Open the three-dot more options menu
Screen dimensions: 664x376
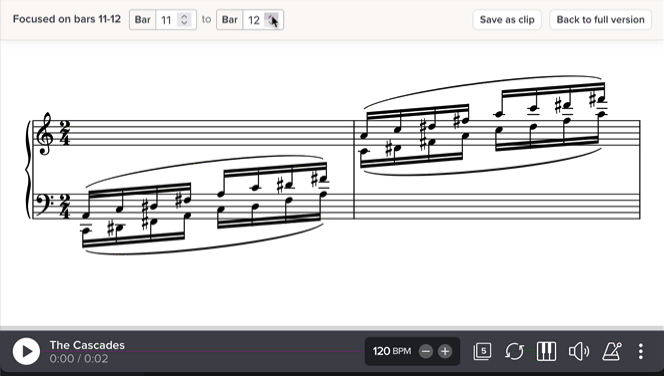click(x=641, y=351)
